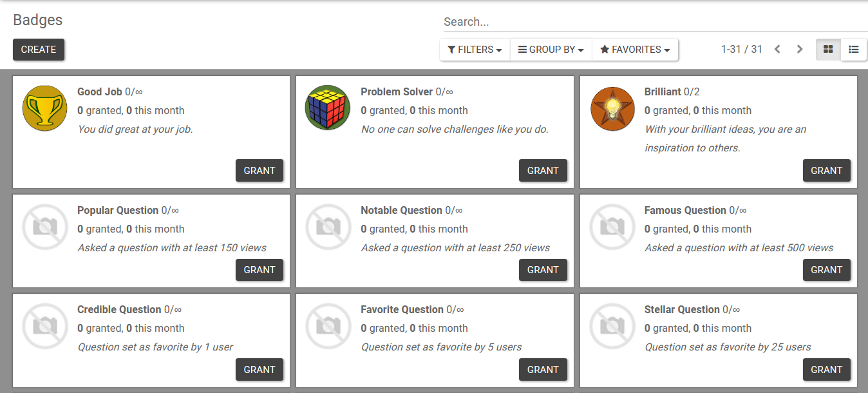Switch to Kanban view

828,50
